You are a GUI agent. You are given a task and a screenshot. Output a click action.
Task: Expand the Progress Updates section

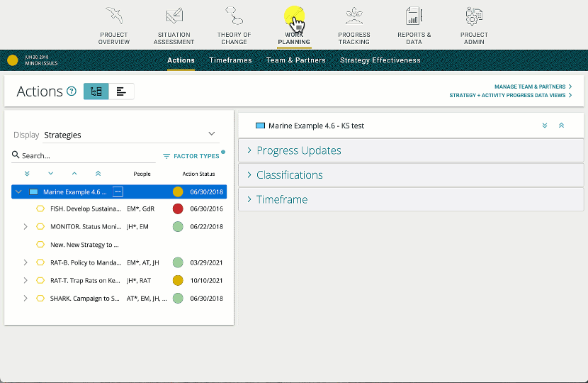click(x=299, y=150)
